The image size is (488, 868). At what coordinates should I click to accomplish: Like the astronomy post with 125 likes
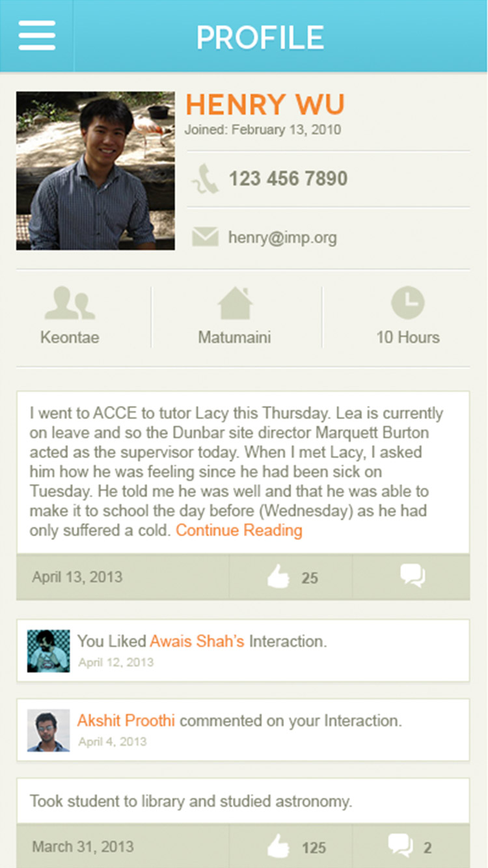tap(279, 847)
